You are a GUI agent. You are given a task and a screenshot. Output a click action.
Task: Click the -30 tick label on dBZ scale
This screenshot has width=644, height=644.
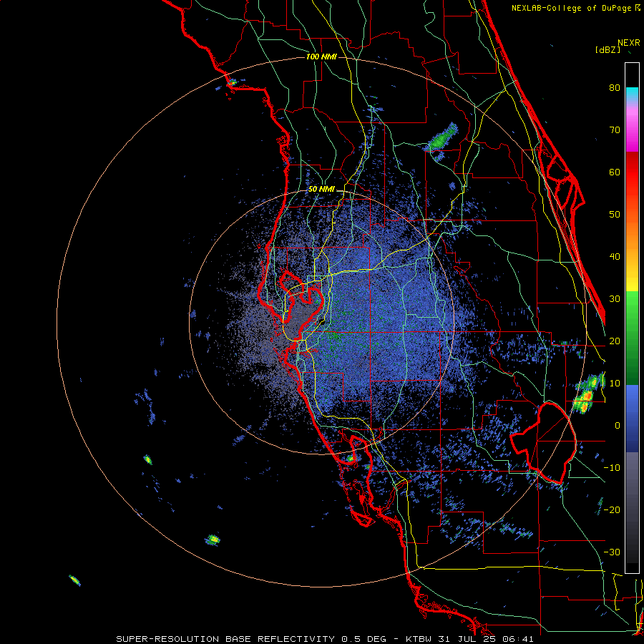612,552
